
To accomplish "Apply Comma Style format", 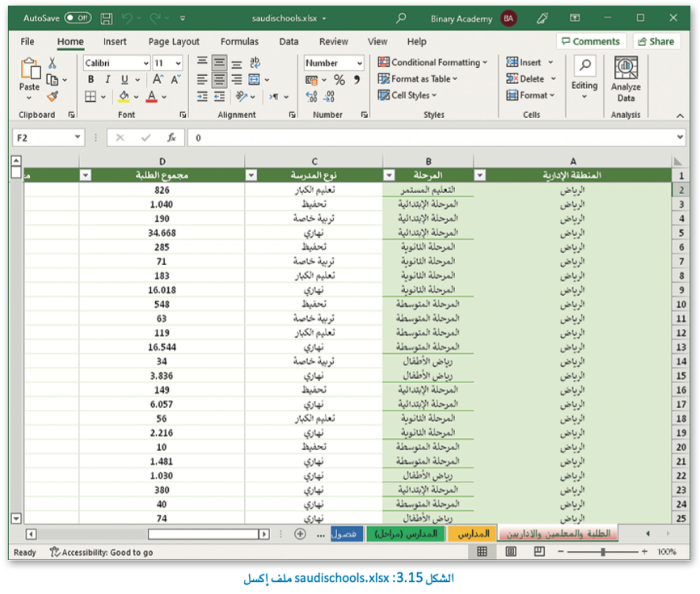I will click(x=356, y=80).
